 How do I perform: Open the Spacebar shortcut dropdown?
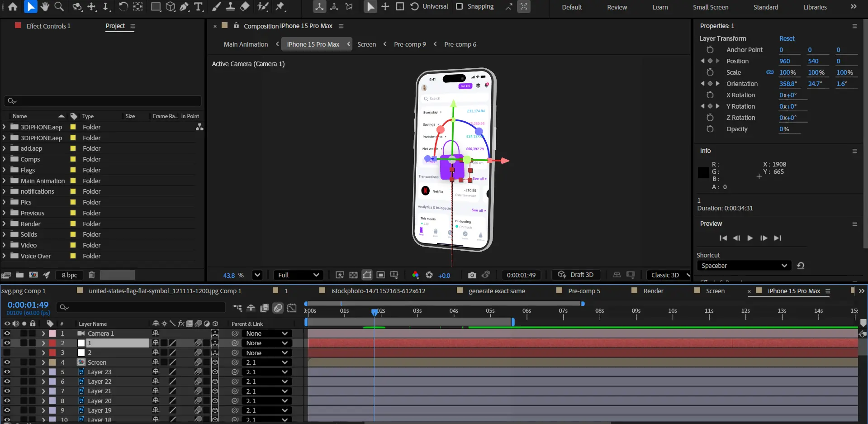(x=744, y=266)
